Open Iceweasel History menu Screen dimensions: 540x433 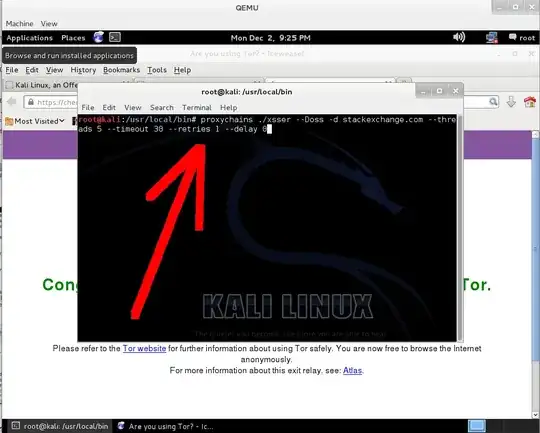[83, 70]
